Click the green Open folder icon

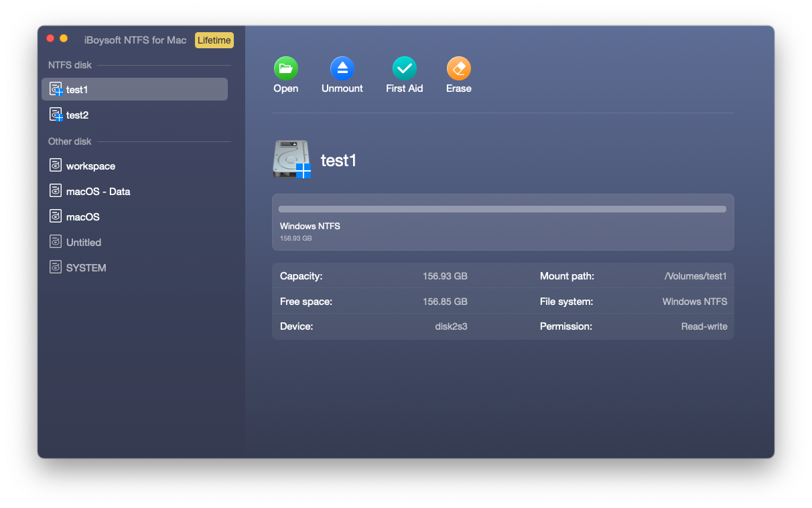coord(286,68)
